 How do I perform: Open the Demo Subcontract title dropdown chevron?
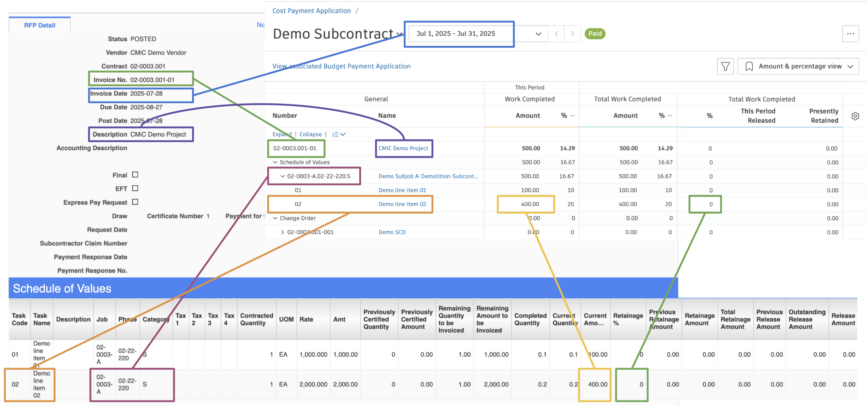(399, 34)
